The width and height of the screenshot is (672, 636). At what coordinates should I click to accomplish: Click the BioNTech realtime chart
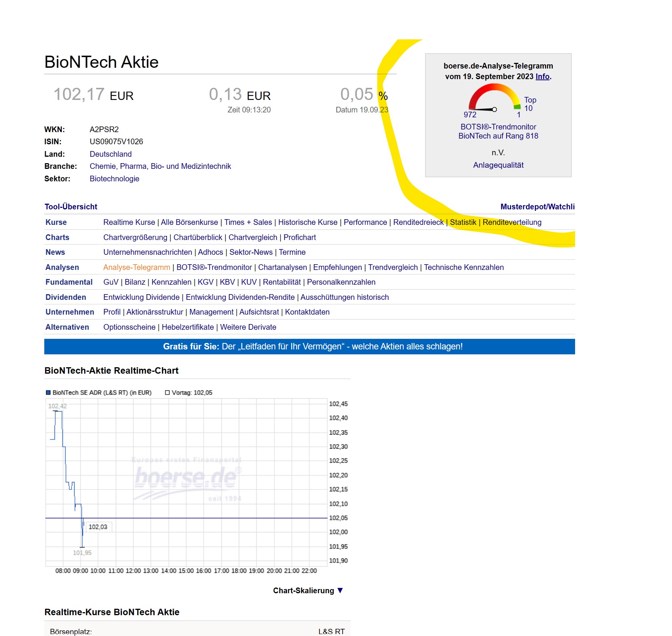point(186,482)
